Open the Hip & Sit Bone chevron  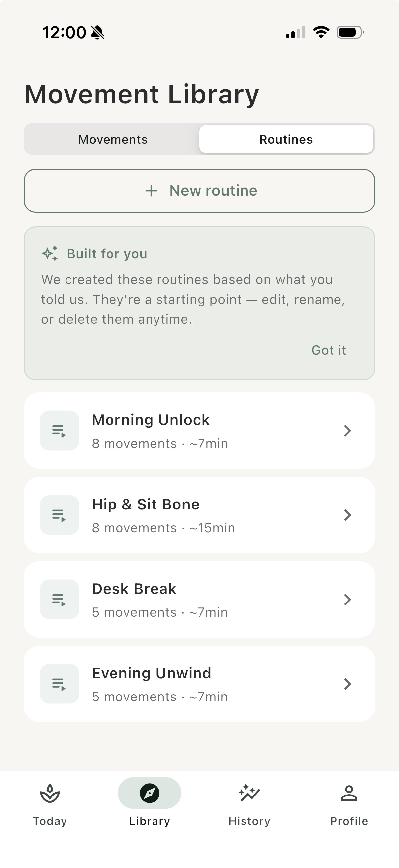(x=347, y=515)
